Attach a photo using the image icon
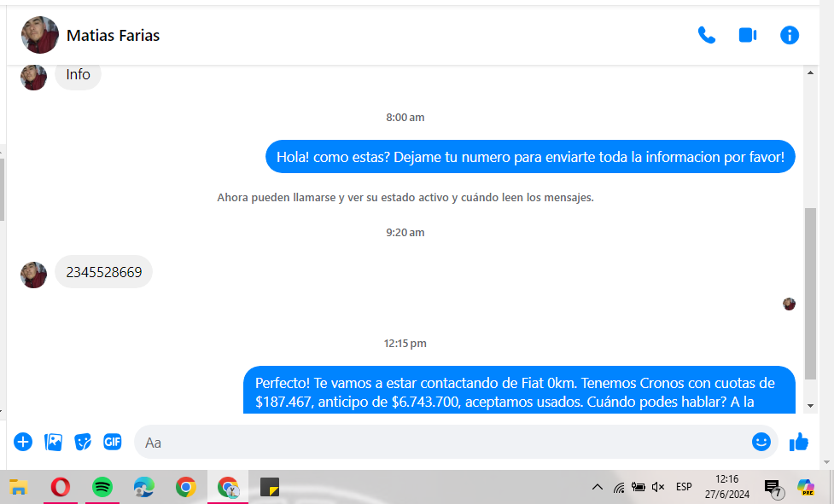834x504 pixels. click(x=53, y=442)
